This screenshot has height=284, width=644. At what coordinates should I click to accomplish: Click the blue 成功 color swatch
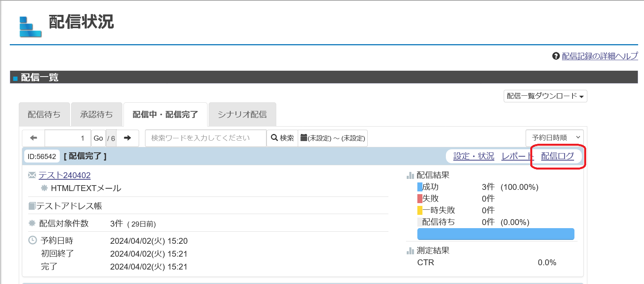[420, 187]
